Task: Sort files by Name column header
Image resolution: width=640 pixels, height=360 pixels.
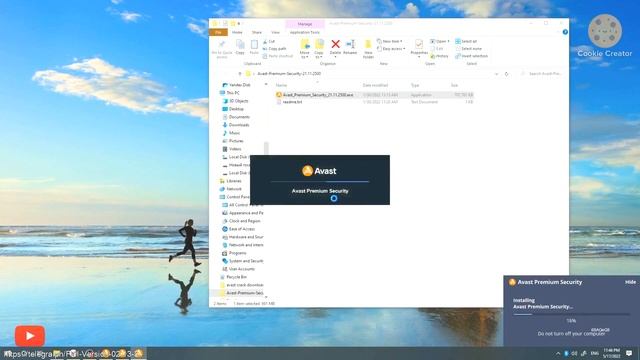Action: [281, 85]
